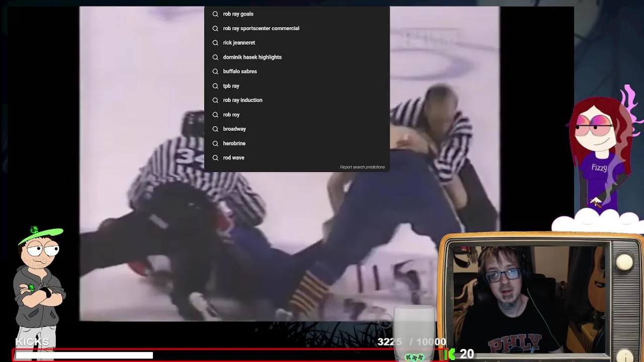Screen dimensions: 644x362
Task: Click search icon beside 'rod wave'
Action: pos(215,157)
